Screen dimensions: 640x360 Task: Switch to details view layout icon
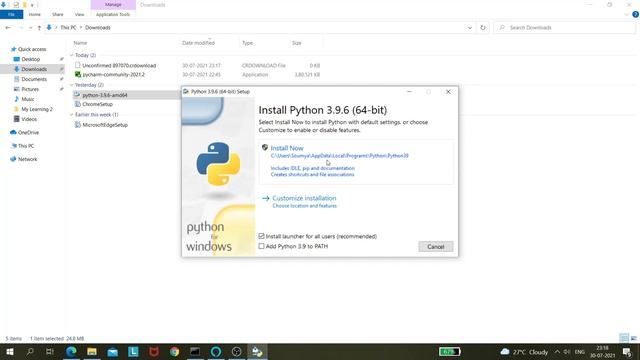[624, 338]
